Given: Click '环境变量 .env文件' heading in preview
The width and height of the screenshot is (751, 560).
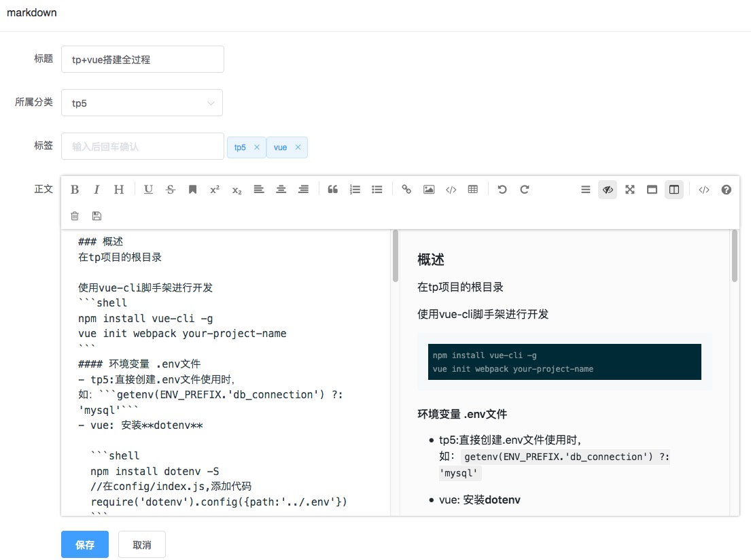Looking at the screenshot, I should 462,414.
